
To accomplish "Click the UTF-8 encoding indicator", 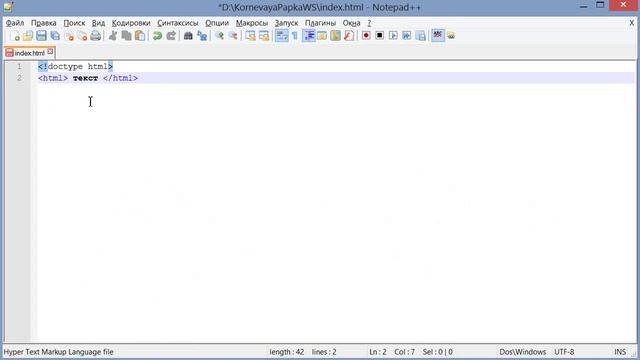I will click(564, 352).
